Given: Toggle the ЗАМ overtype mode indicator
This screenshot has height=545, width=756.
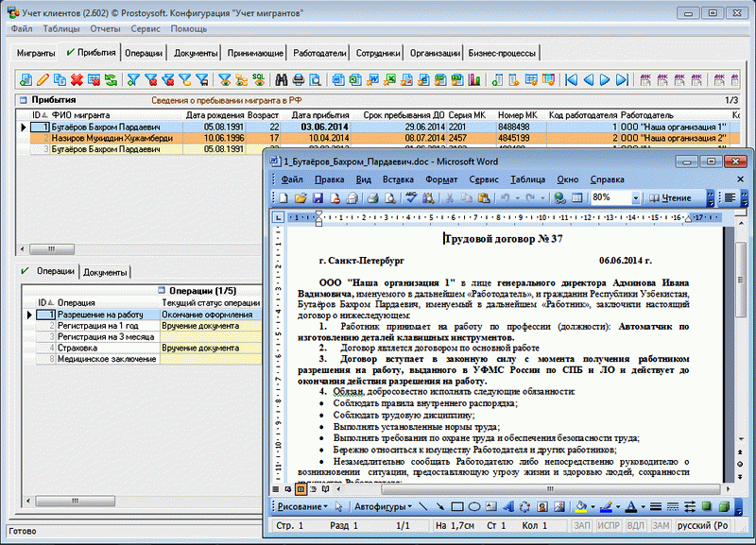Looking at the screenshot, I should (661, 525).
